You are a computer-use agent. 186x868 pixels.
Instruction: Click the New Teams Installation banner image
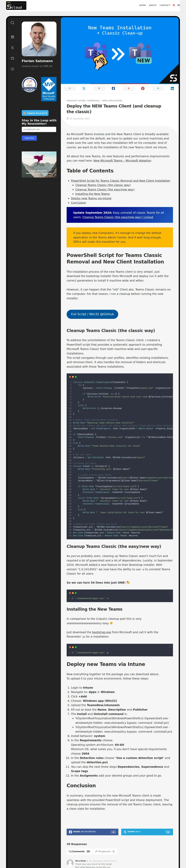(x=120, y=50)
